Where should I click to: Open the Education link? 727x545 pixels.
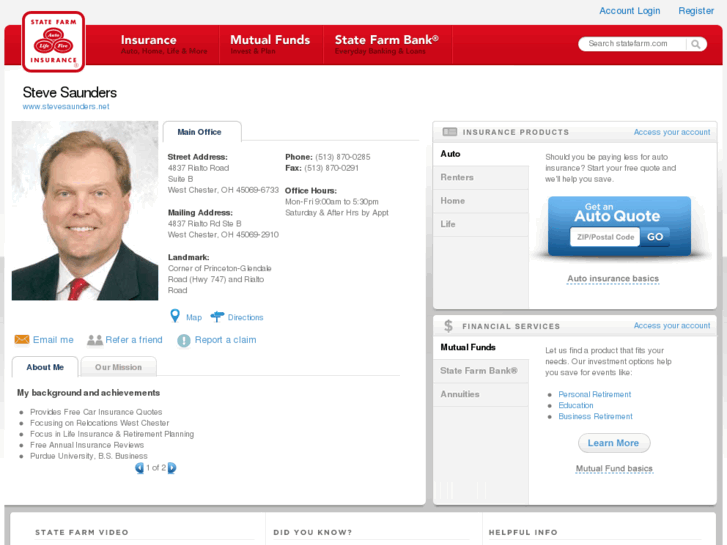[575, 405]
